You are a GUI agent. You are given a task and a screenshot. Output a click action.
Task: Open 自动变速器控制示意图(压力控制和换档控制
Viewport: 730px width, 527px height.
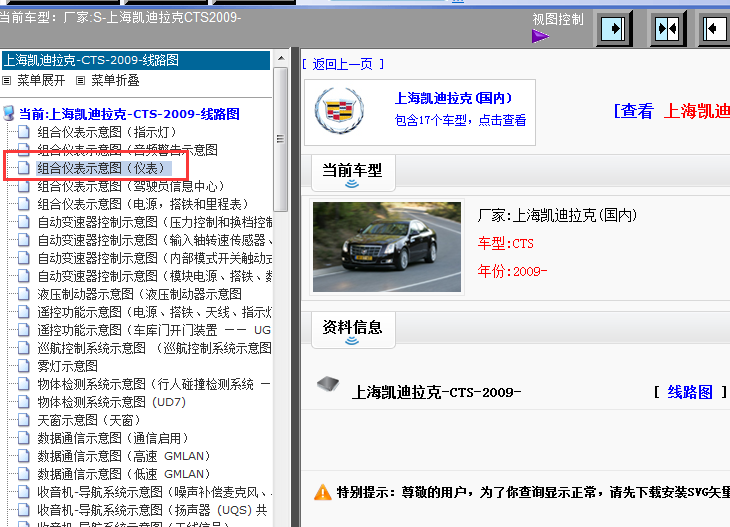[x=155, y=222]
